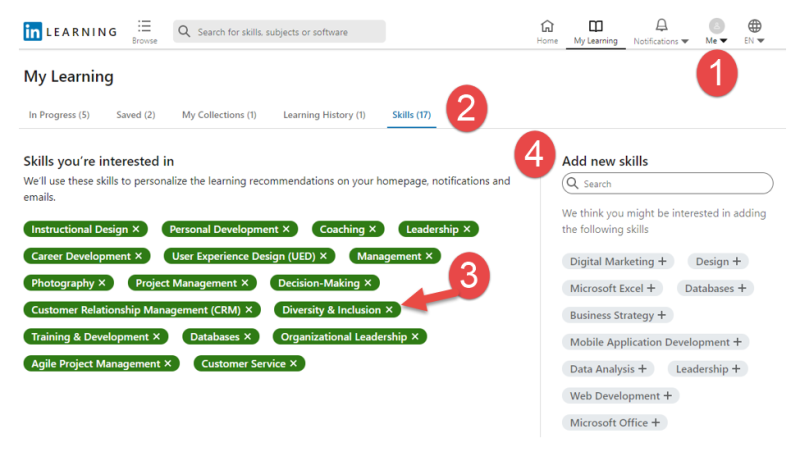Go to Home via house icon
The image size is (800, 461).
547,25
